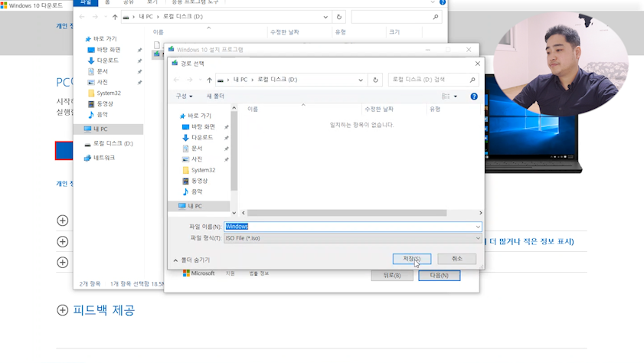Click 새 폴더 (New folder) in the dialog

click(215, 96)
